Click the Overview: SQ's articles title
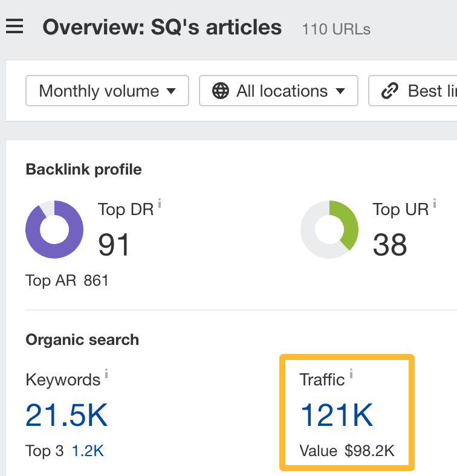Viewport: 457px width, 476px height. coord(162,27)
